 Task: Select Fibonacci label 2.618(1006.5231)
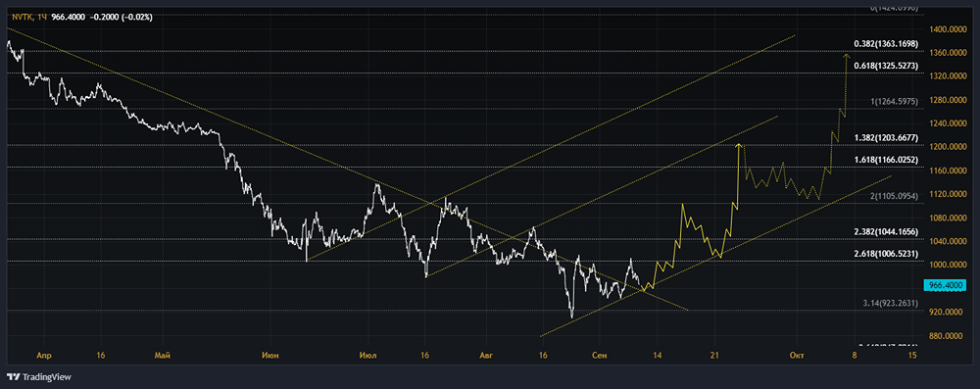(x=886, y=253)
